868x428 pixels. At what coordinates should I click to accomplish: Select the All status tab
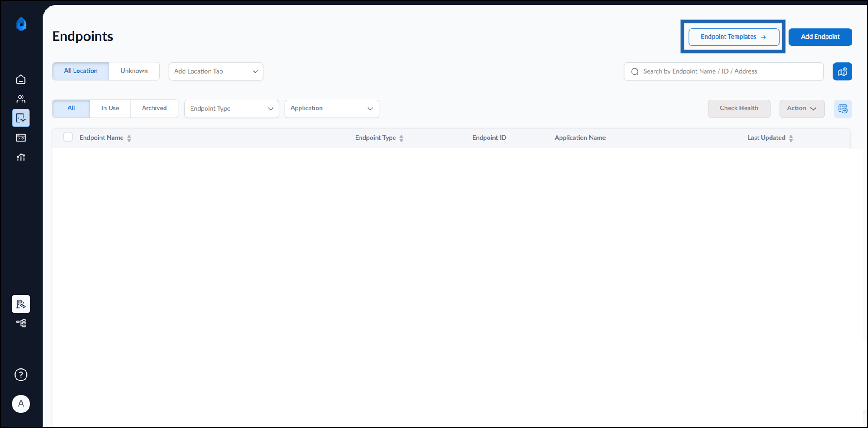[71, 108]
